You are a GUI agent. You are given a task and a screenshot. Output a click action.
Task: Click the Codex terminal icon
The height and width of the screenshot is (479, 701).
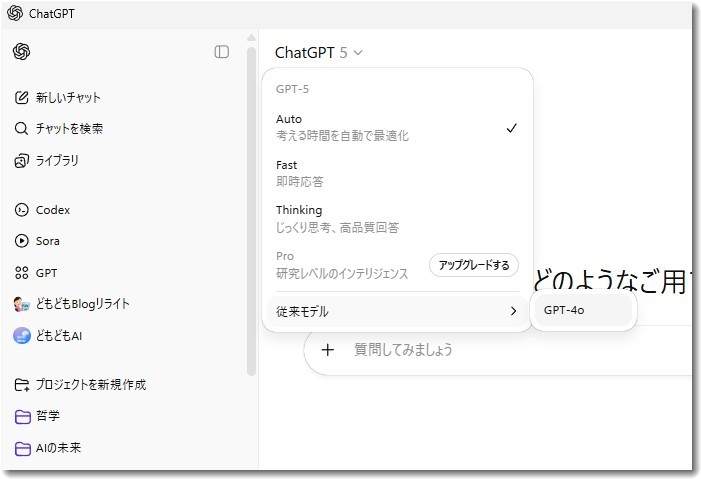pos(21,210)
